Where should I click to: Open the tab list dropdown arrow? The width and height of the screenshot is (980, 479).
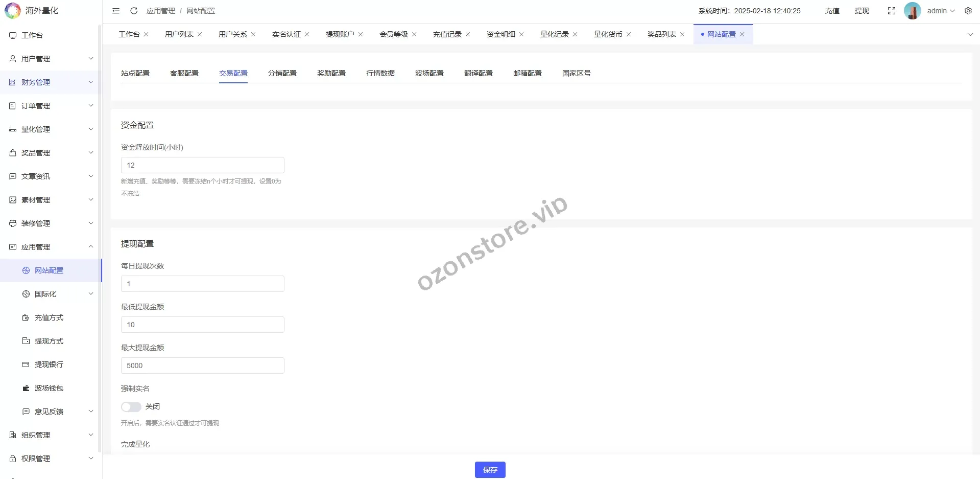click(x=970, y=34)
